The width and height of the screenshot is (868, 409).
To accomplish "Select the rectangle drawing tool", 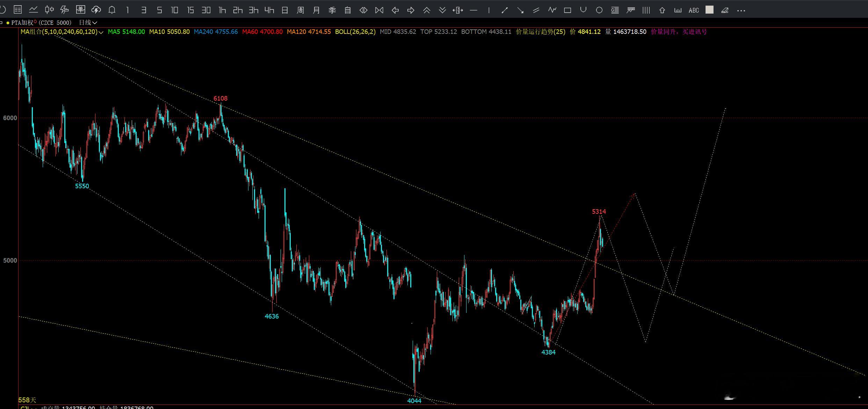I will [567, 10].
